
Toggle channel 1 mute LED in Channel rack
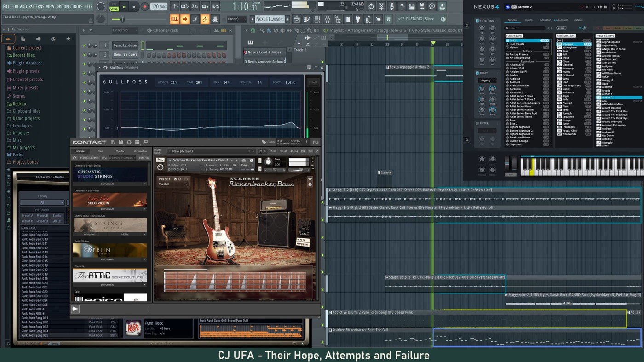[84, 46]
